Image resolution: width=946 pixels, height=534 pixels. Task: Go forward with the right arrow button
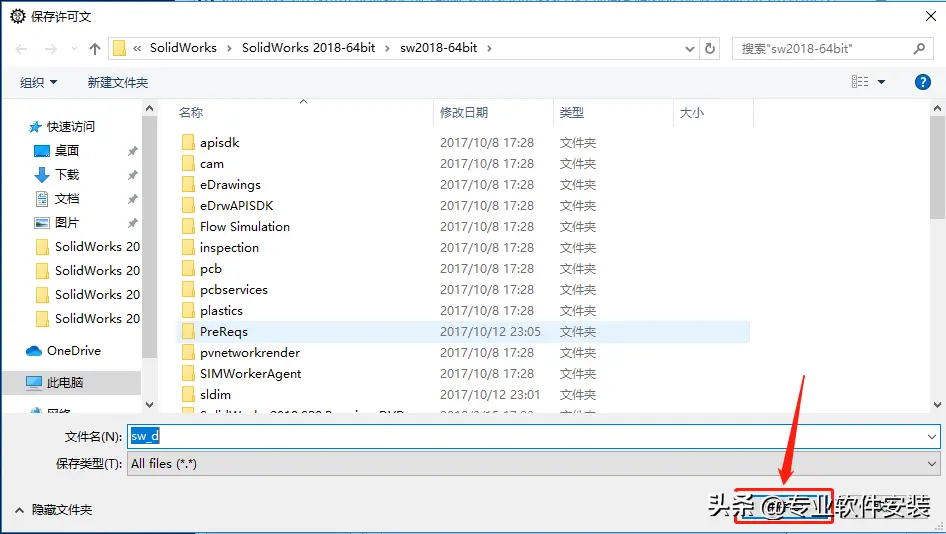coord(51,49)
